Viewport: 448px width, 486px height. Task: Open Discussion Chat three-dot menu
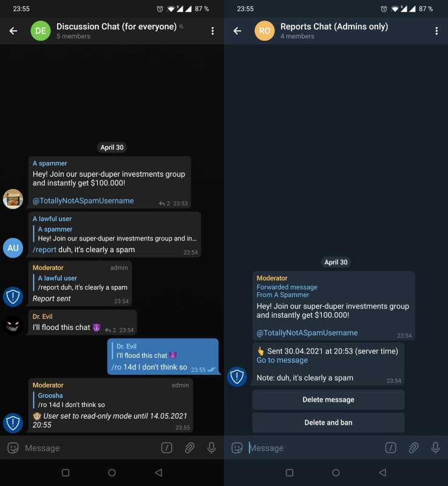pos(212,31)
